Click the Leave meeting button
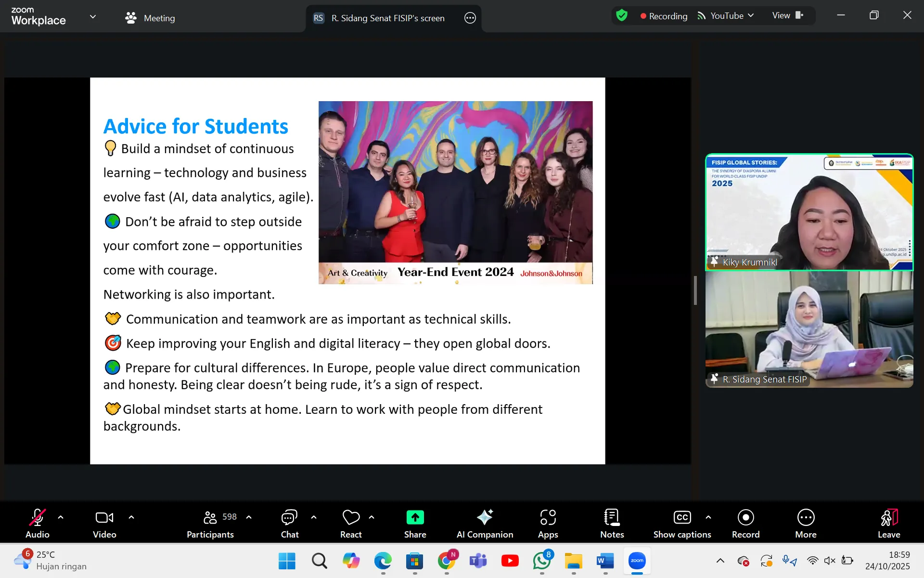Viewport: 924px width, 578px height. tap(888, 523)
